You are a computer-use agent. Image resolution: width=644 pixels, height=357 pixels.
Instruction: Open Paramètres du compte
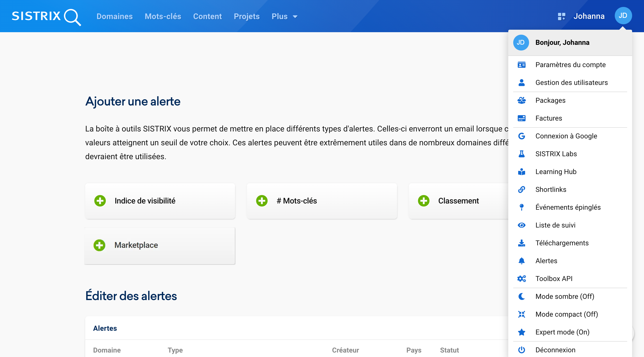click(x=570, y=65)
